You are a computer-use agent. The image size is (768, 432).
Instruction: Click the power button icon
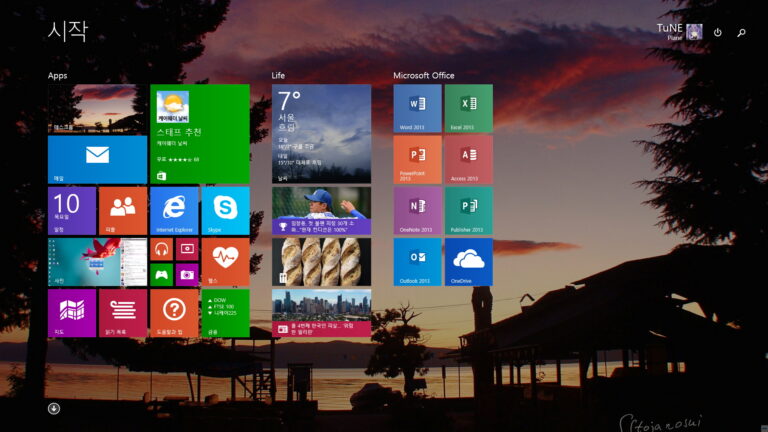point(718,32)
